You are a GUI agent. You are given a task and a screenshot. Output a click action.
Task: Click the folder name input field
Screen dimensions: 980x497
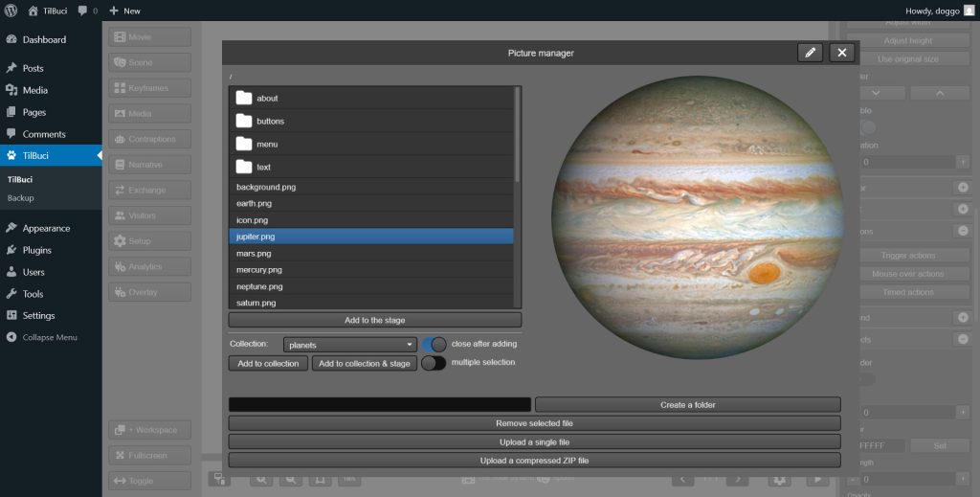(379, 405)
